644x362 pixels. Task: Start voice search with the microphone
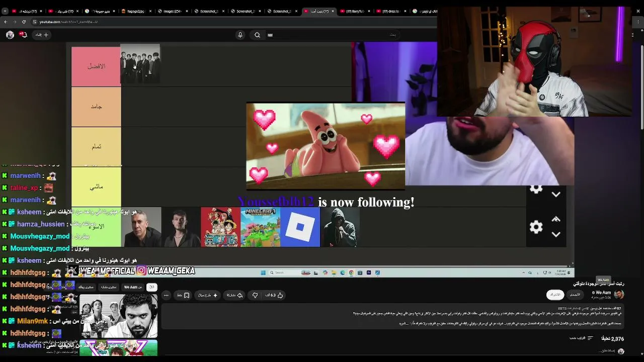[x=240, y=35]
